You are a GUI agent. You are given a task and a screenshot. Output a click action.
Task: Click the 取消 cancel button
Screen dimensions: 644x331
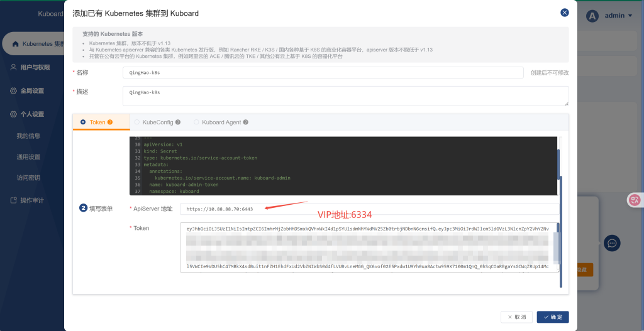[x=517, y=317]
